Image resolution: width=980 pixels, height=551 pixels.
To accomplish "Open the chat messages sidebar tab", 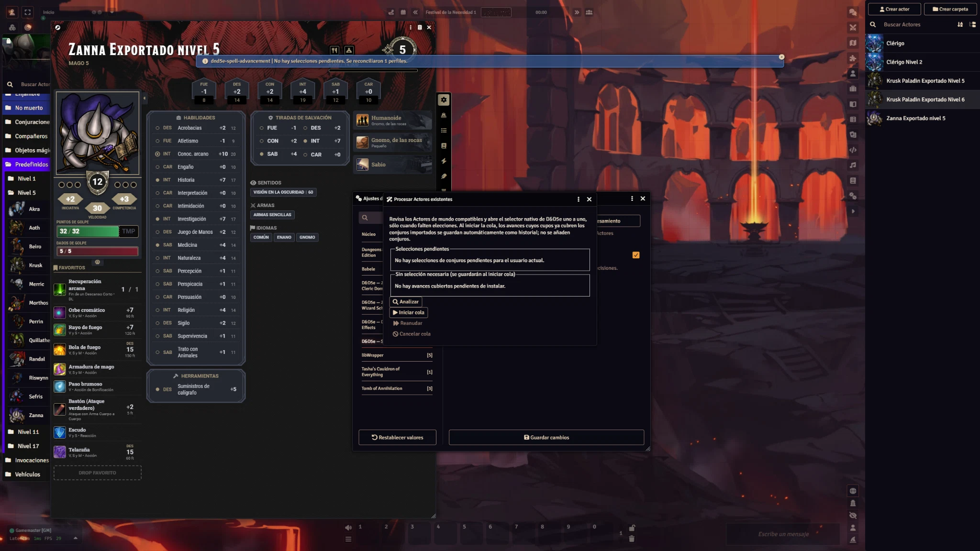I will pyautogui.click(x=853, y=12).
